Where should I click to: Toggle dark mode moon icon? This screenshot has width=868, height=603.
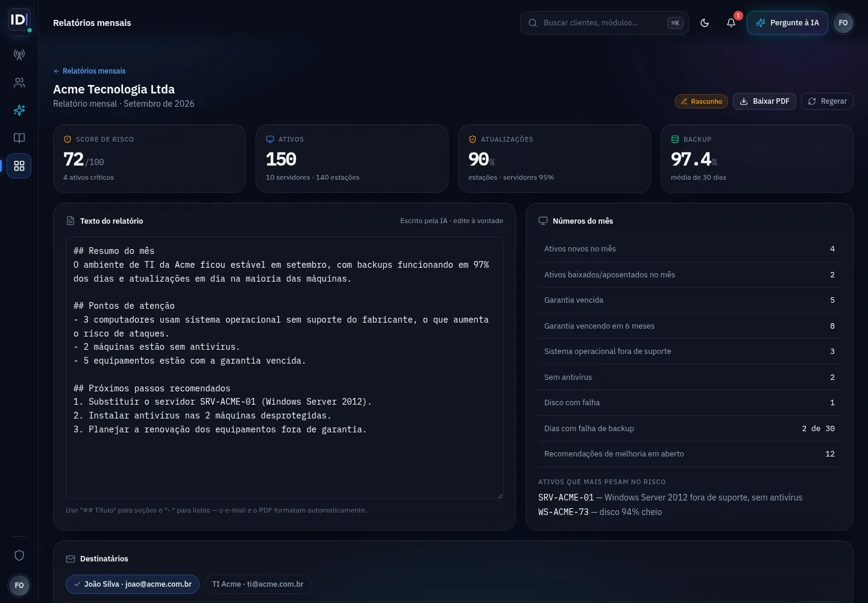click(x=705, y=23)
